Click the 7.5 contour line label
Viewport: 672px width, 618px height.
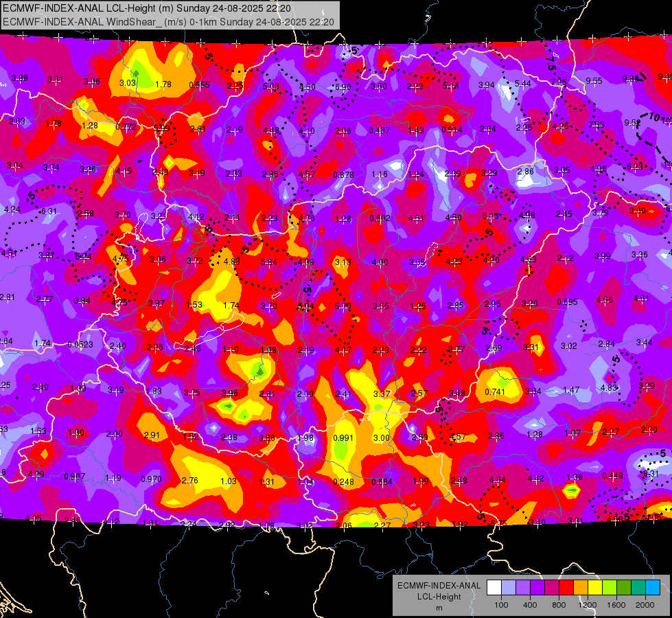point(551,64)
